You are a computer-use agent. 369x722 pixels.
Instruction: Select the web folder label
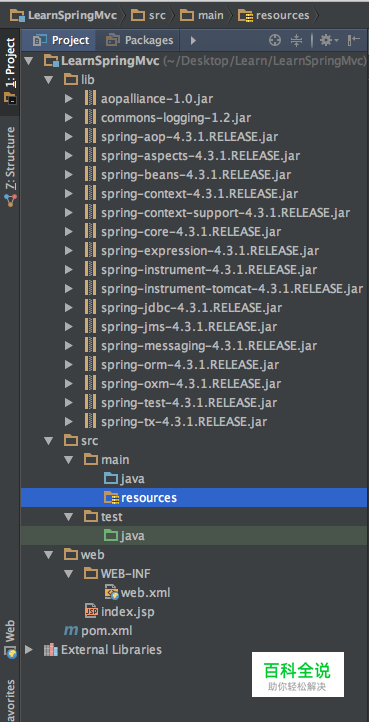93,555
